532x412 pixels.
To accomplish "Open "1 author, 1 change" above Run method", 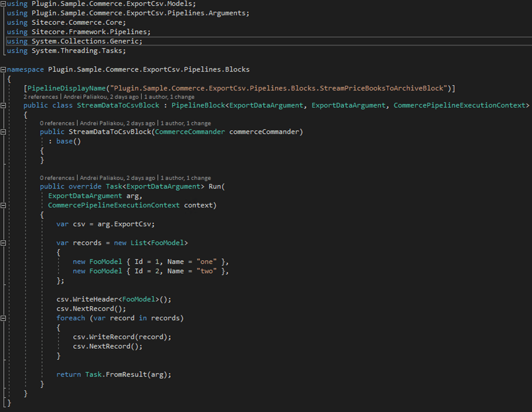I will coord(186,178).
